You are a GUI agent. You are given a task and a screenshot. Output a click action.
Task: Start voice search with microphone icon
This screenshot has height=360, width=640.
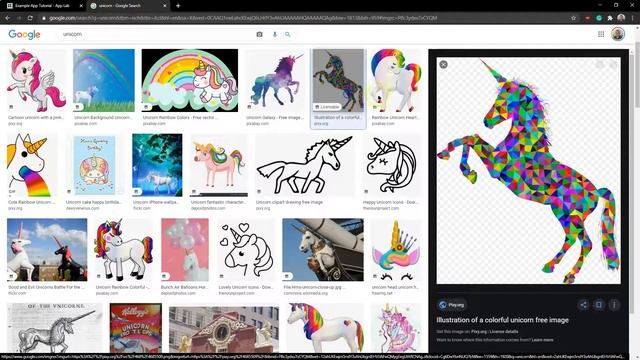pos(275,35)
